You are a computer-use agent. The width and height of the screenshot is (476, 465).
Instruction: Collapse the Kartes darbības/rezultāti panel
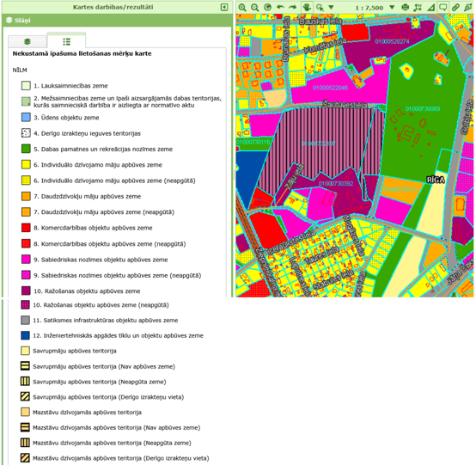224,7
